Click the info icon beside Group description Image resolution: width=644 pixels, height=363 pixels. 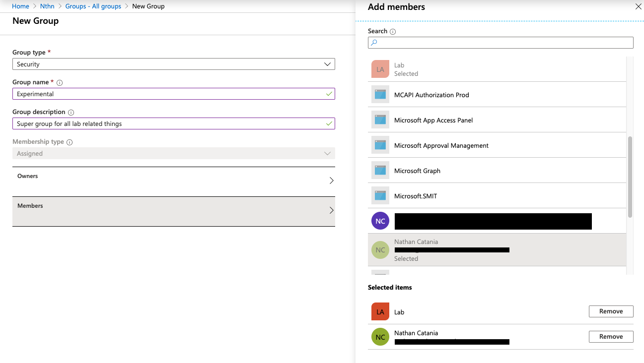point(71,113)
